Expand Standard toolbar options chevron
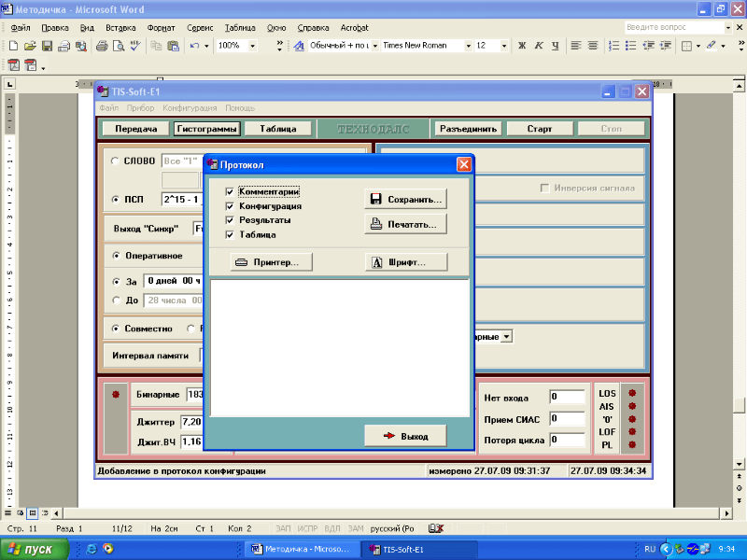The height and width of the screenshot is (560, 747). 279,46
